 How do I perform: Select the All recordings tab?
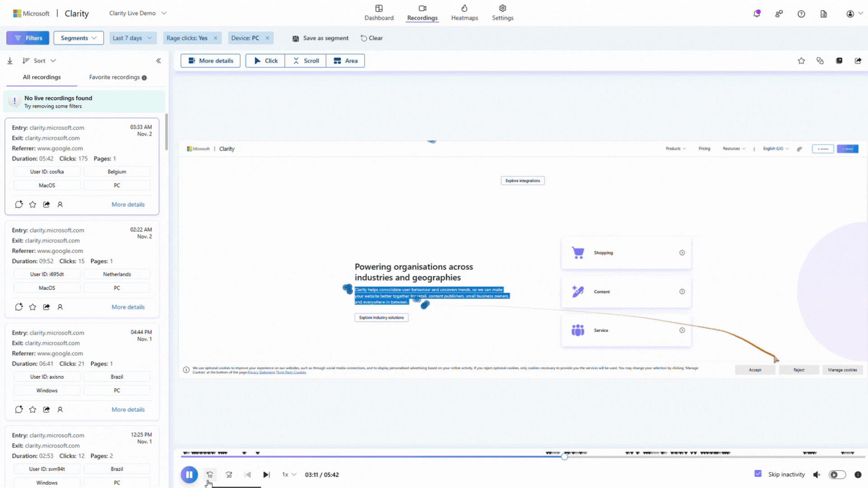(42, 77)
